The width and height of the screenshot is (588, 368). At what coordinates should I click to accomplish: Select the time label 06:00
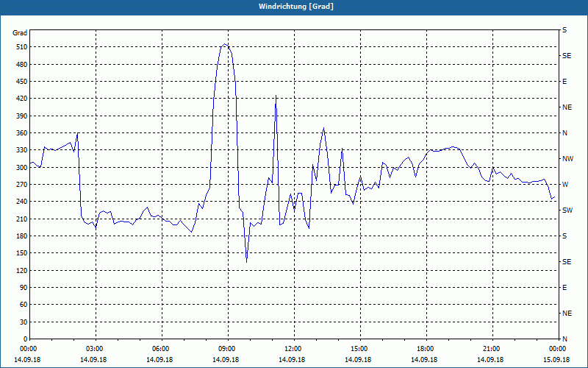(x=159, y=349)
